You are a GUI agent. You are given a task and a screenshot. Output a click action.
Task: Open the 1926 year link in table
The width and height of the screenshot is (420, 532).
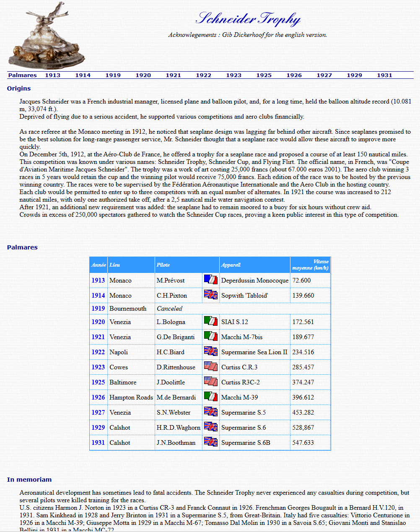pyautogui.click(x=99, y=397)
